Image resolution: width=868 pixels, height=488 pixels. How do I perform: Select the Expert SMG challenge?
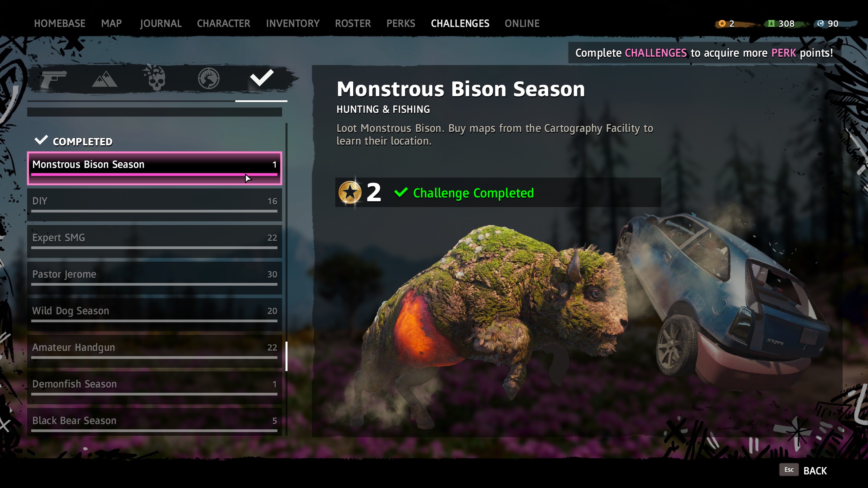click(155, 241)
